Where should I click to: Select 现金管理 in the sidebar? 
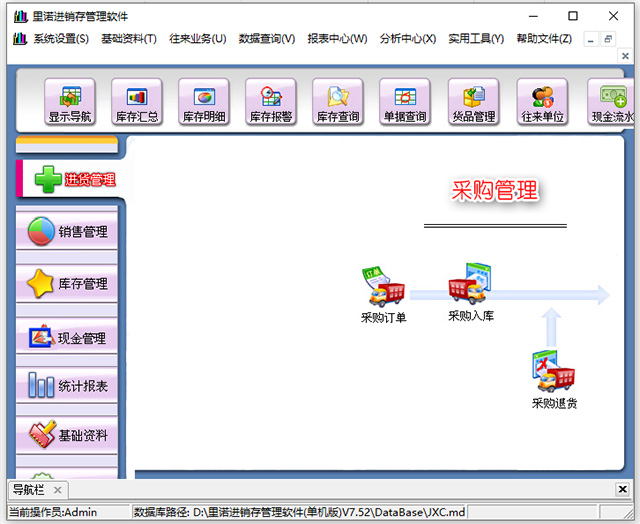(67, 337)
